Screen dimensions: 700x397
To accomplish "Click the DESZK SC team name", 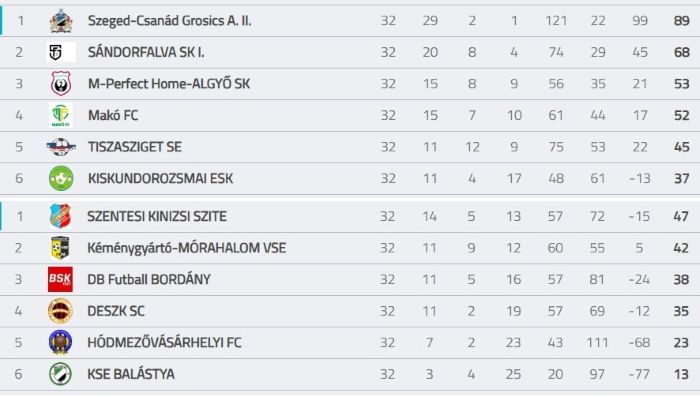I will point(116,311).
